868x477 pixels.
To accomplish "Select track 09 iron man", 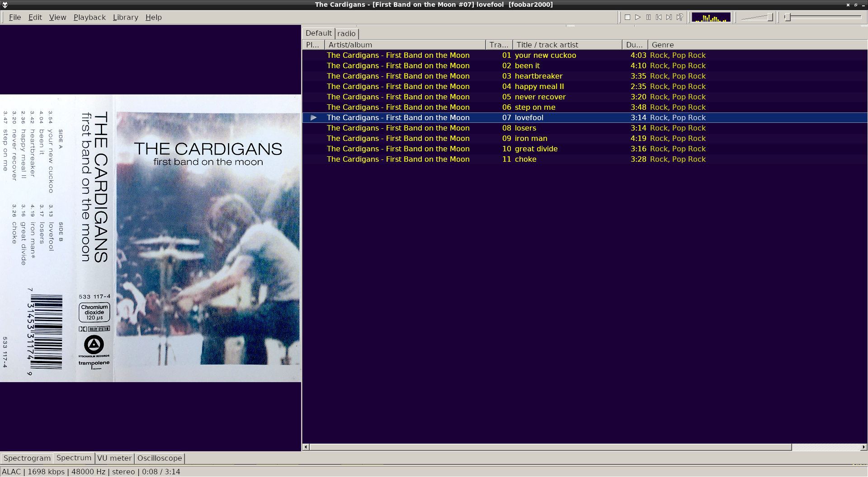I will coord(585,138).
